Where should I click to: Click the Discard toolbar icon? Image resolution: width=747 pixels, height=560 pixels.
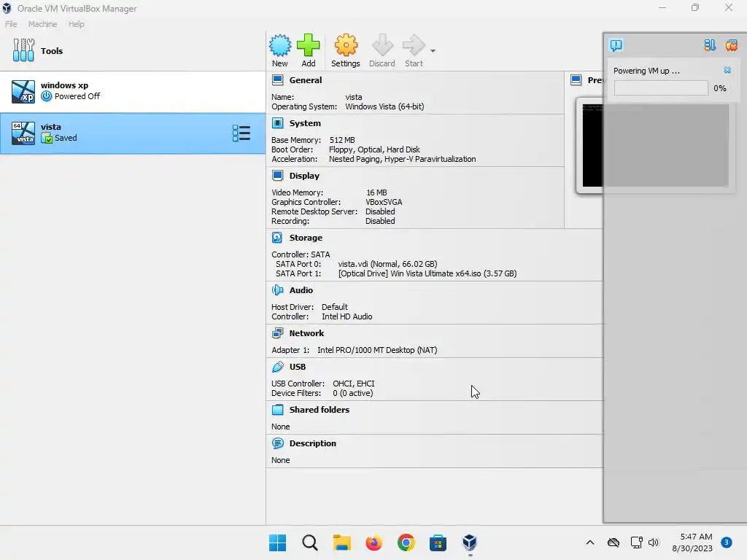click(x=382, y=45)
